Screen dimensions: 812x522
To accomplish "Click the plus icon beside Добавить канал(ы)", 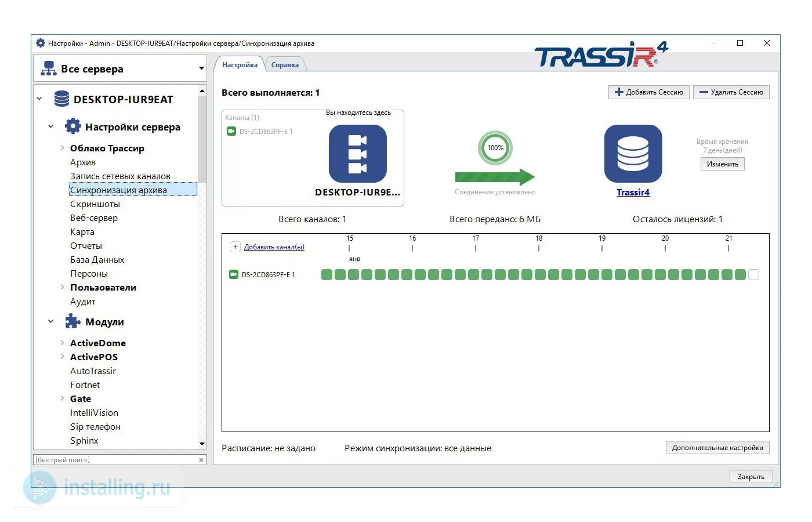I will pos(235,246).
